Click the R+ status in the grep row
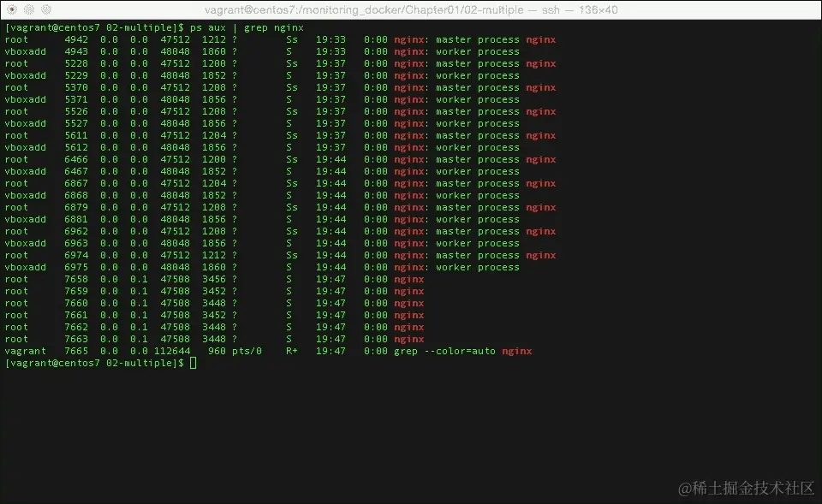The image size is (822, 504). point(292,352)
